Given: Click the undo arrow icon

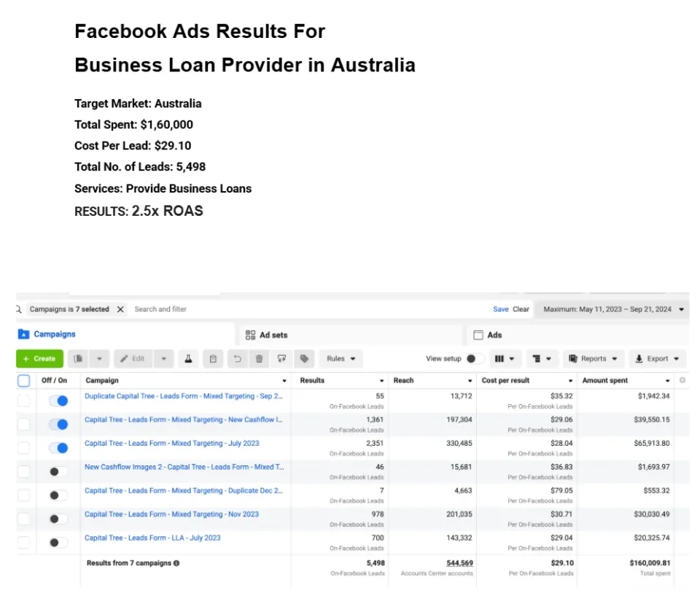Looking at the screenshot, I should point(238,359).
